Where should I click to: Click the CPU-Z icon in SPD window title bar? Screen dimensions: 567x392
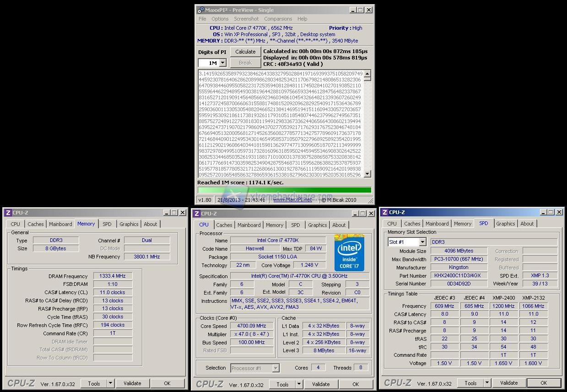click(384, 212)
